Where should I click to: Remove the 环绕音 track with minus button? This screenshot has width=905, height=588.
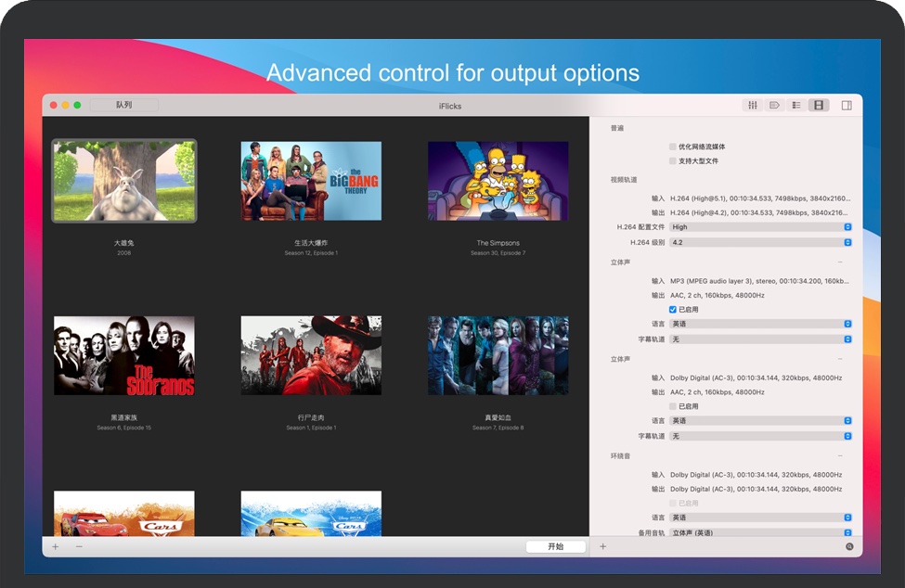tap(840, 456)
